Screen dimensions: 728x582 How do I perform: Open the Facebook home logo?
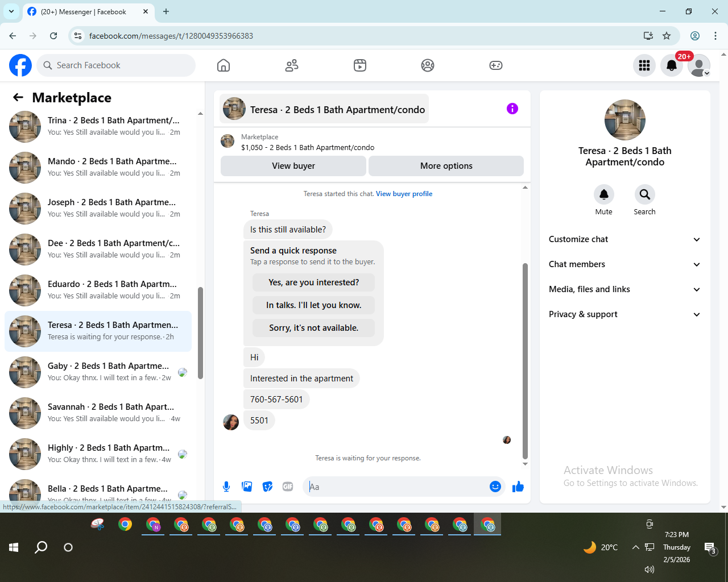coord(20,65)
